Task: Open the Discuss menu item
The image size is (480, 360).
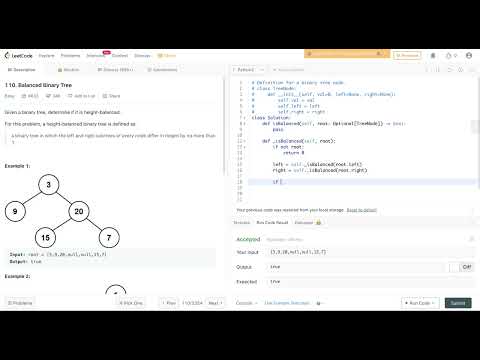Action: (x=142, y=56)
